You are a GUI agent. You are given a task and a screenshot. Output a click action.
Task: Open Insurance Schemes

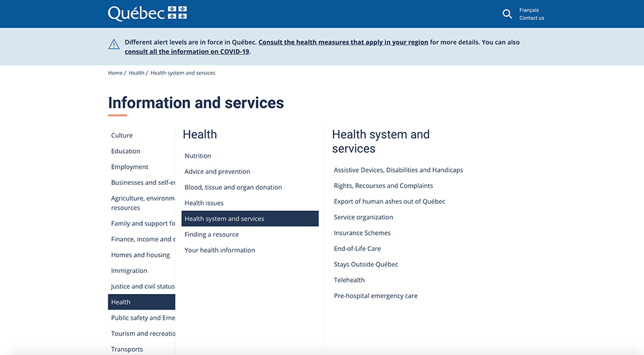point(362,233)
